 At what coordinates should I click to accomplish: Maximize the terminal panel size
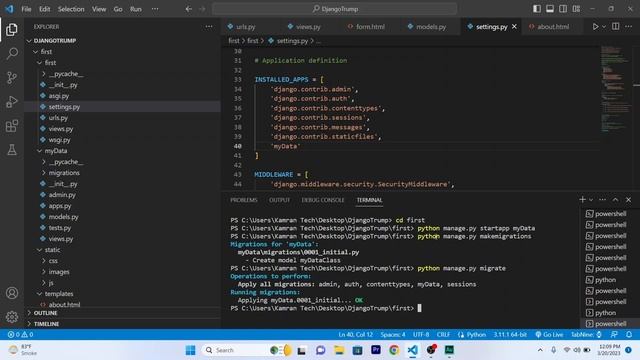[x=615, y=200]
